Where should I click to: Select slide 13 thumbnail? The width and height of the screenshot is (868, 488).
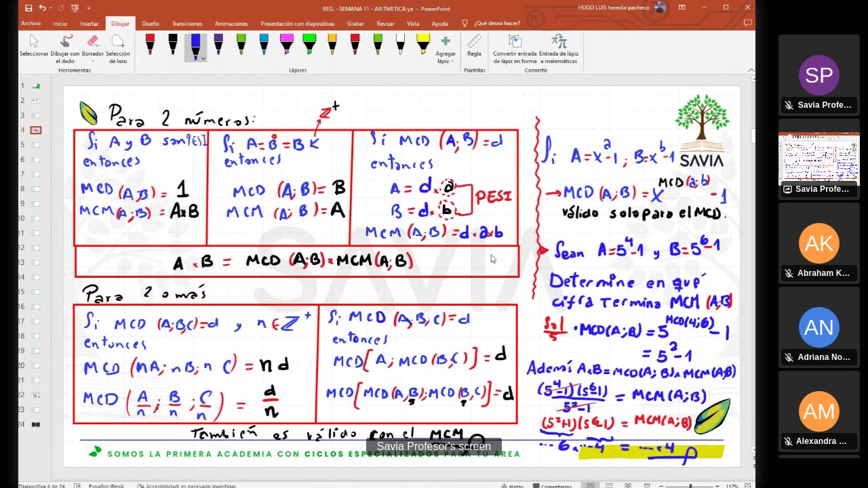pyautogui.click(x=35, y=262)
